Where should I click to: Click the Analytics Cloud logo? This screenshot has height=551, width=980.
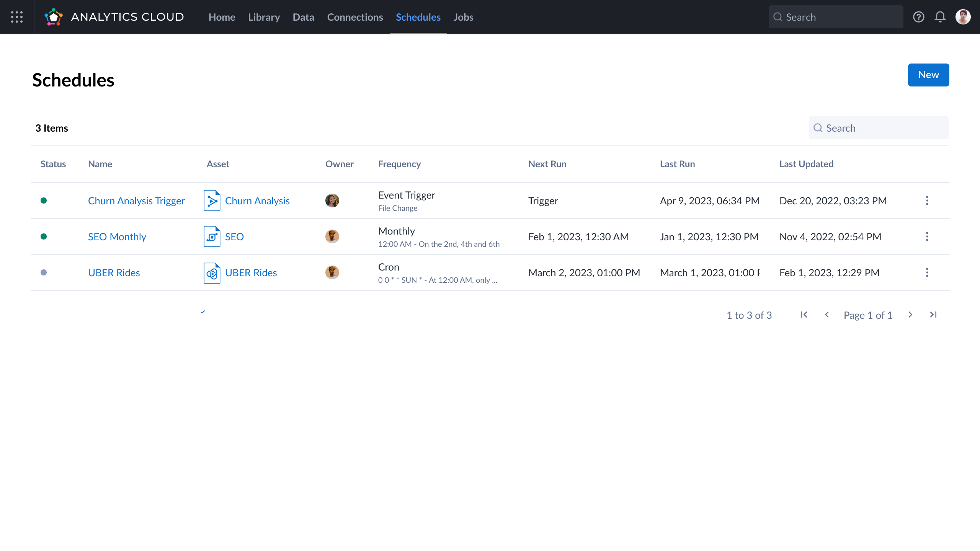54,17
